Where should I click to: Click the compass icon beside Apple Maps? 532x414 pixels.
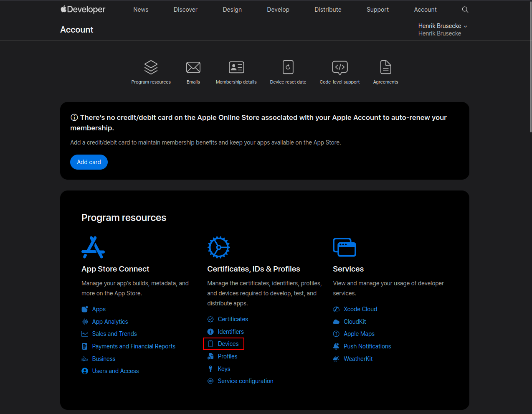pos(336,334)
